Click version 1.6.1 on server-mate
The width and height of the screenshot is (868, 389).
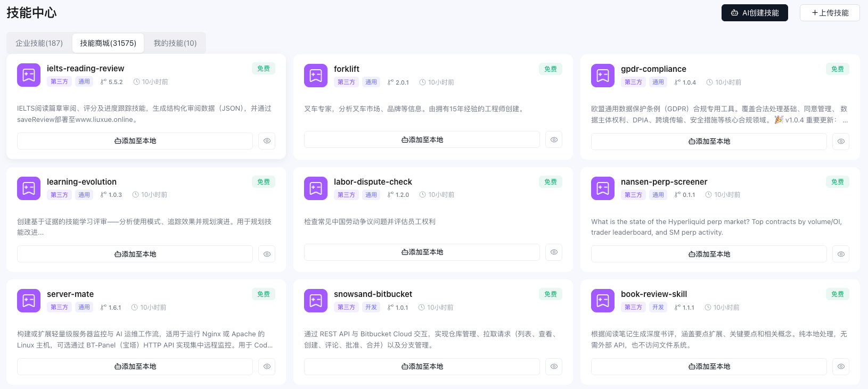[x=111, y=308]
